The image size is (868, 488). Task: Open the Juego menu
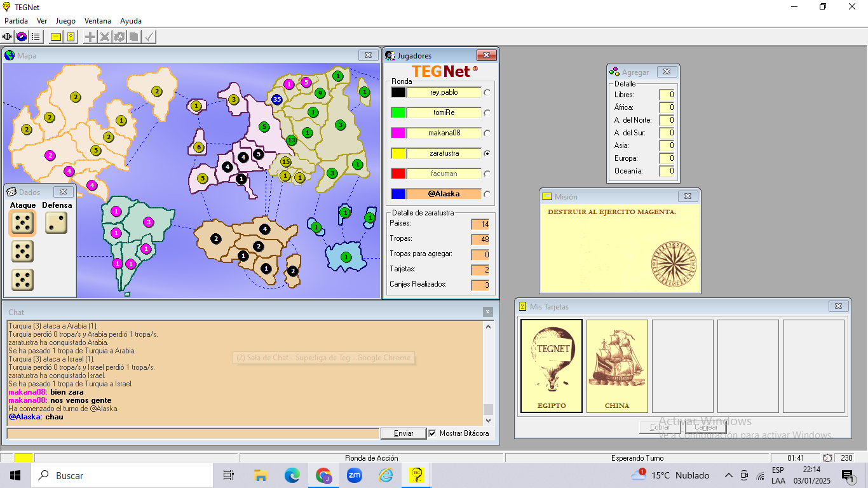coord(65,21)
